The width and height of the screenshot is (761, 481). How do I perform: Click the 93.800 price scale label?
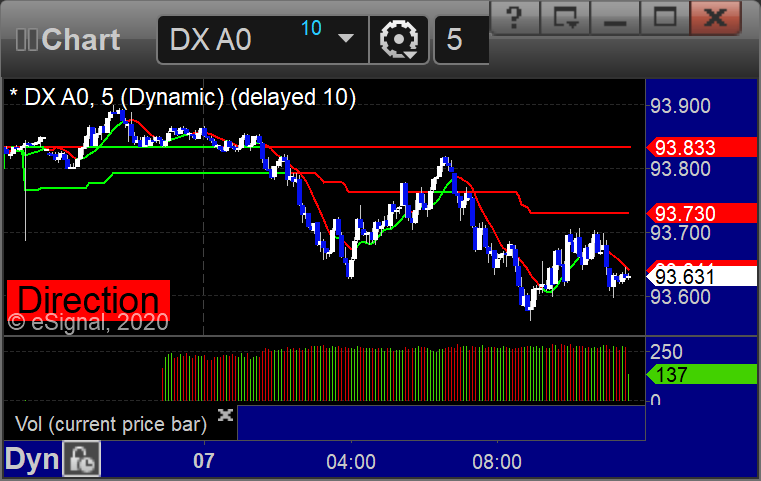click(680, 169)
